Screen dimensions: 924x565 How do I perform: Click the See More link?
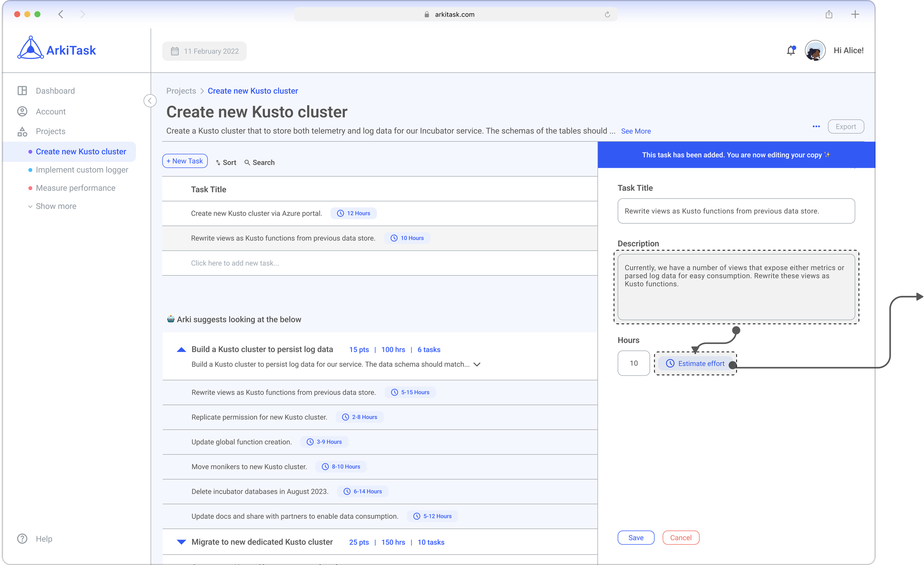click(636, 131)
